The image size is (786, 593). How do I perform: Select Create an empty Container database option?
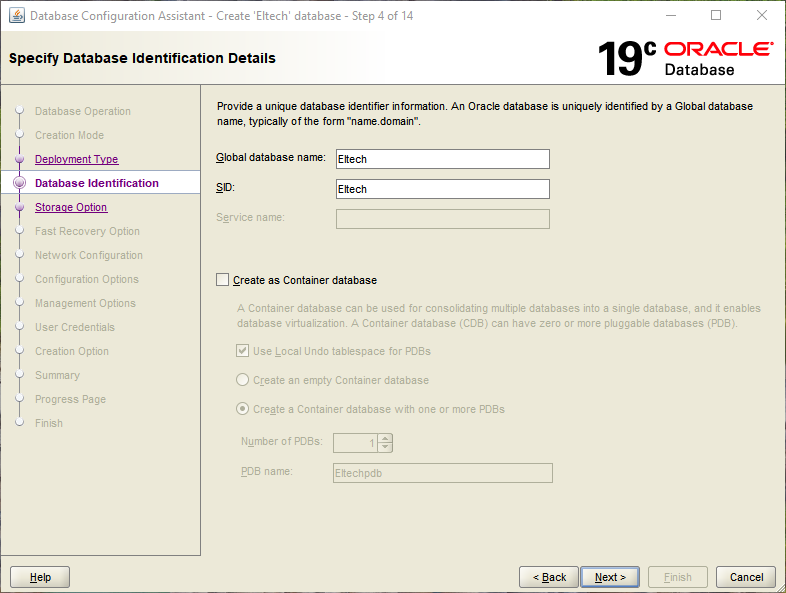[x=243, y=380]
